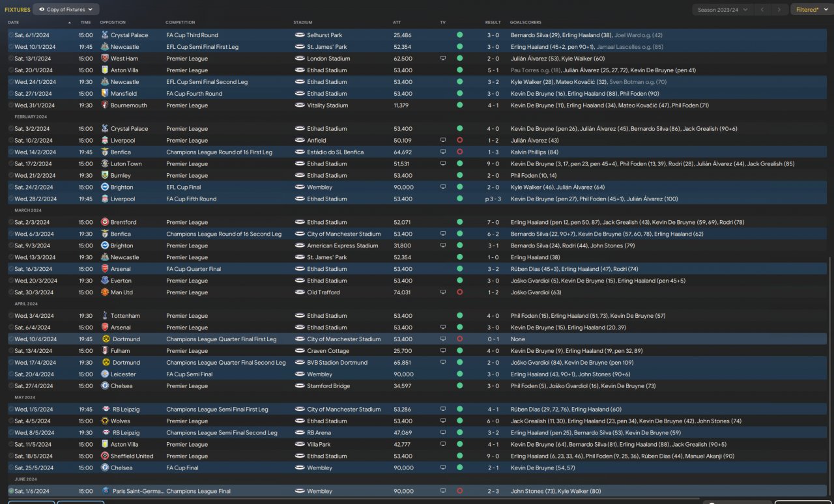Tick the selection circle for Sat, 6/1/2024

11,35
